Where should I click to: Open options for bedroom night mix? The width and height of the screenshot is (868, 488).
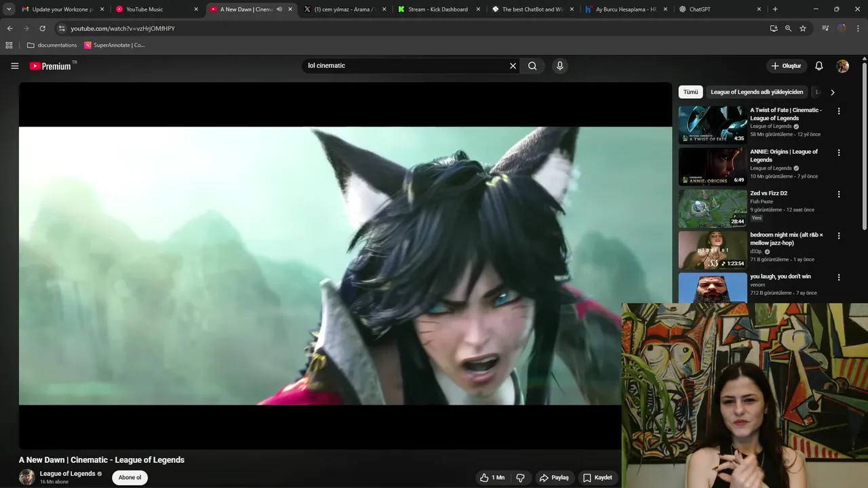point(838,236)
